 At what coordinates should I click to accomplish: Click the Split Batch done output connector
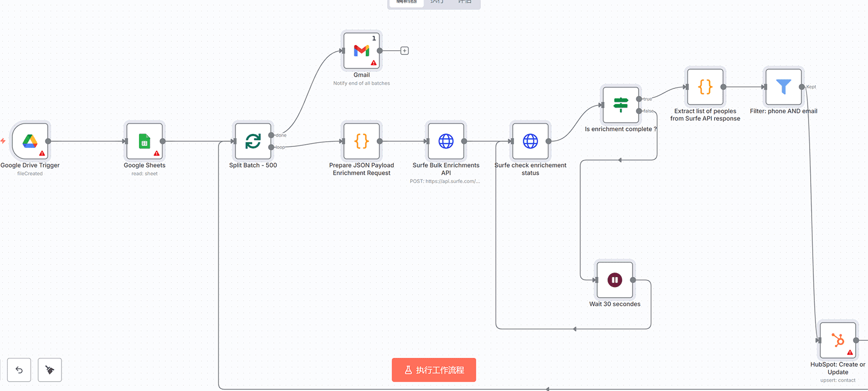coord(271,136)
